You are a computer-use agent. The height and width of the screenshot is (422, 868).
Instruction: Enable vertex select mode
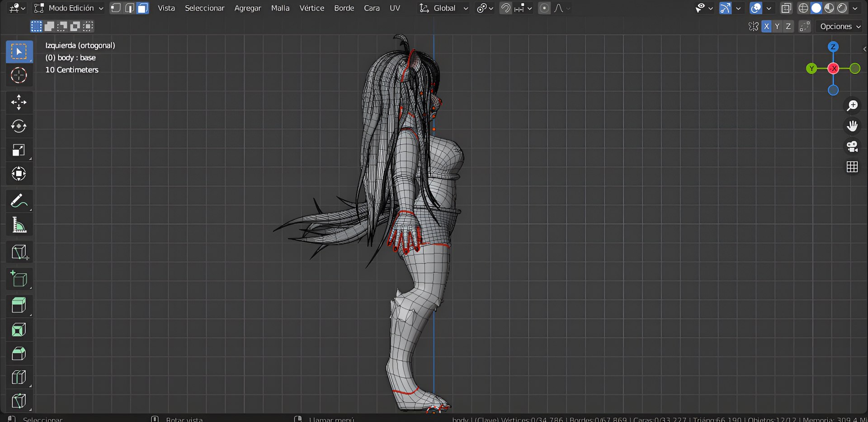point(116,8)
